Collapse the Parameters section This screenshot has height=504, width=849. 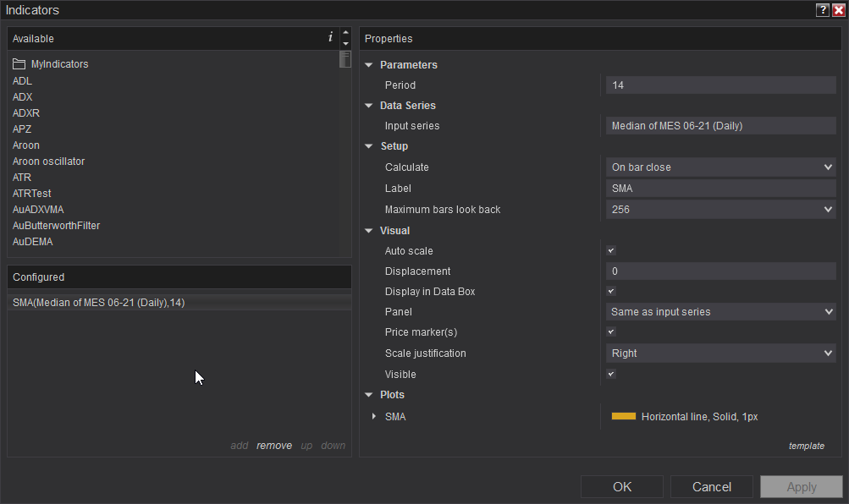(369, 65)
